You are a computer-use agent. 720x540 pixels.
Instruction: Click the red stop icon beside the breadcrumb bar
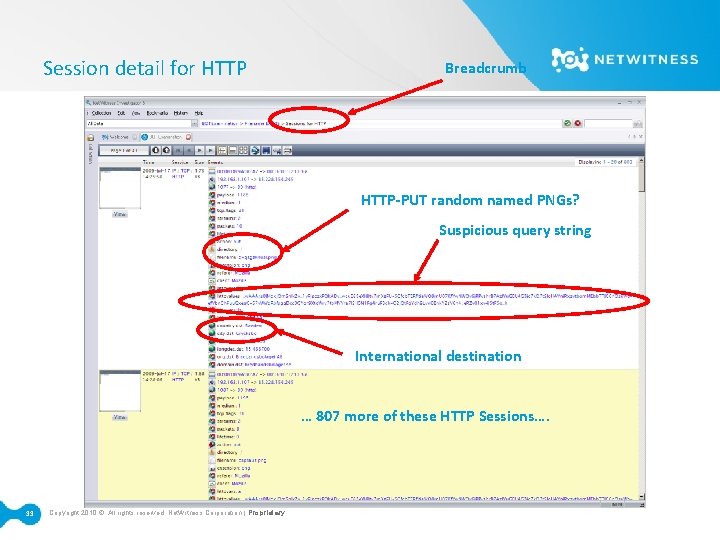(x=578, y=123)
